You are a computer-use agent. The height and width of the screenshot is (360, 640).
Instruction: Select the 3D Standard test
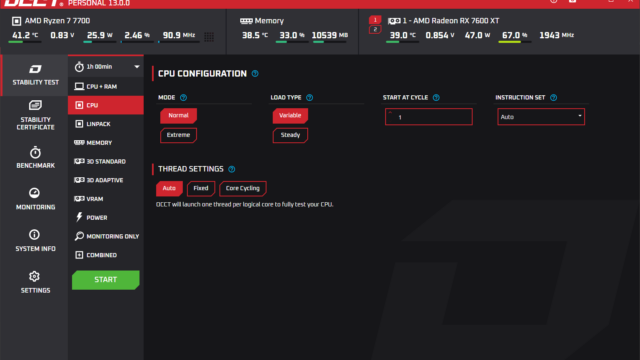[106, 162]
